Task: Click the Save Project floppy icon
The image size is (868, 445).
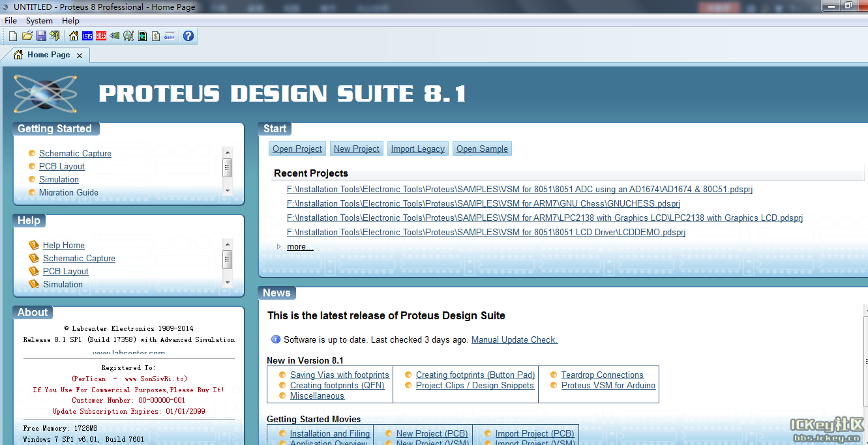Action: (x=41, y=36)
